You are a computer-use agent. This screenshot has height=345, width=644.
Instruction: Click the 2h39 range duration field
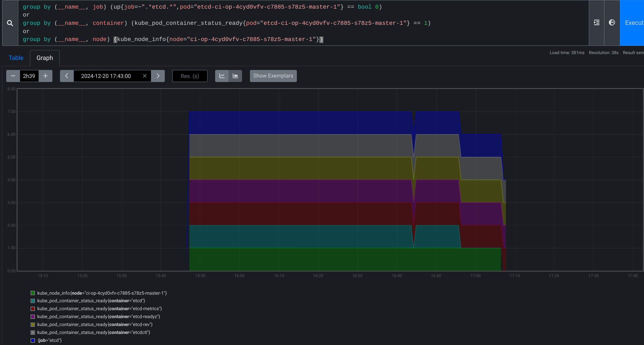click(29, 76)
